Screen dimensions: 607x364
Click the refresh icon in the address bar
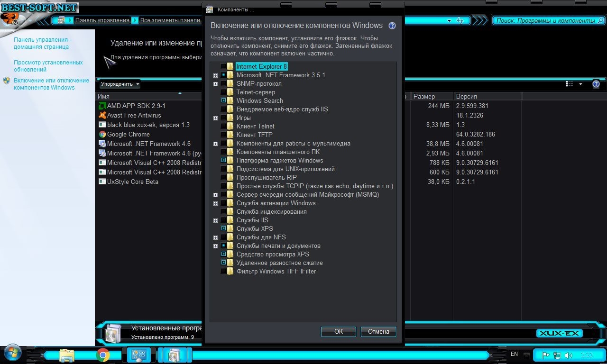coord(460,20)
